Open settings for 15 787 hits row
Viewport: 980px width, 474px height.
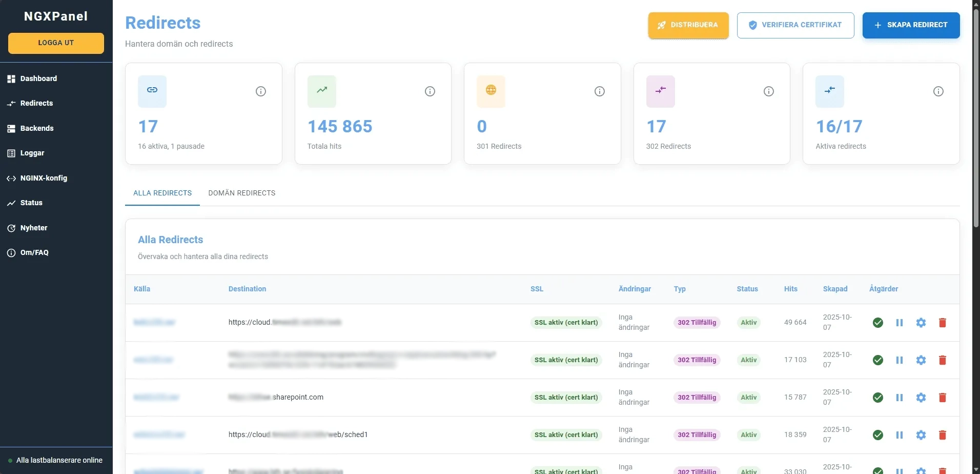coord(921,398)
